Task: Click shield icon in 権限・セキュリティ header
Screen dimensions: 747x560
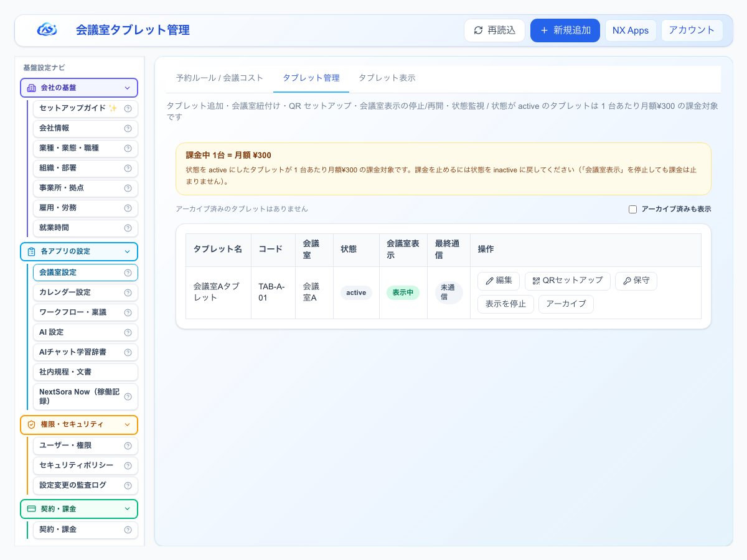Action: click(32, 424)
